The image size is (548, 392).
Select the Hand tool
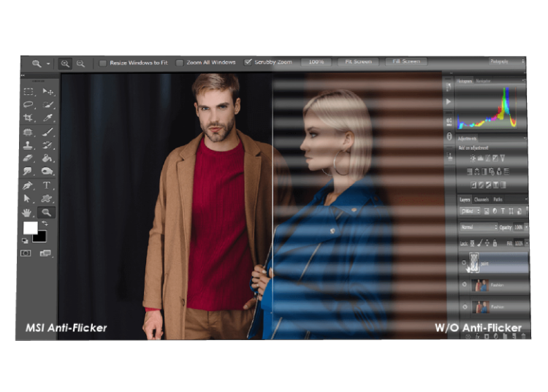click(26, 212)
